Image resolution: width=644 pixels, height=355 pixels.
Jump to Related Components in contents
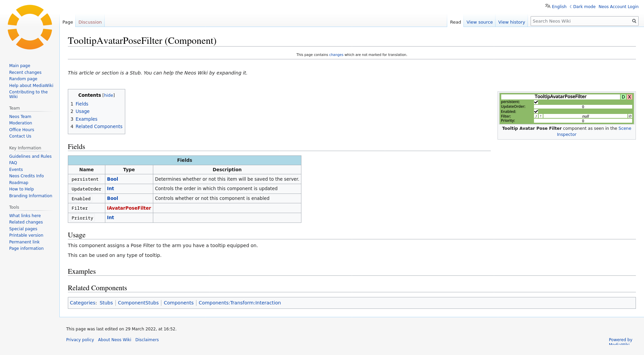[x=99, y=127]
